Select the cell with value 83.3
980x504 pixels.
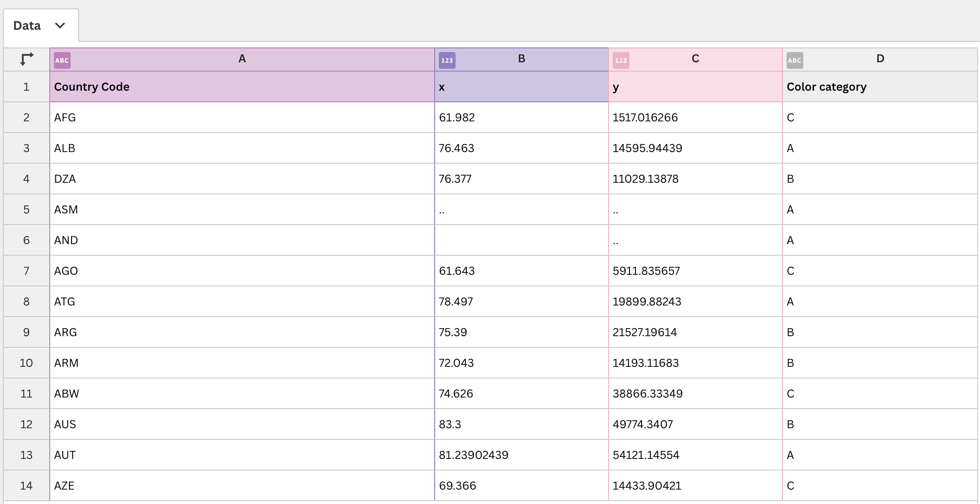(522, 424)
